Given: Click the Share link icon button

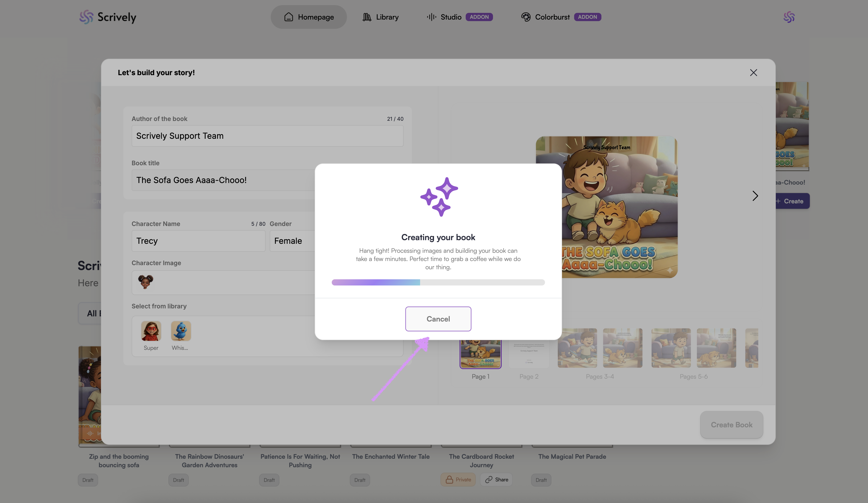Looking at the screenshot, I should [x=496, y=480].
